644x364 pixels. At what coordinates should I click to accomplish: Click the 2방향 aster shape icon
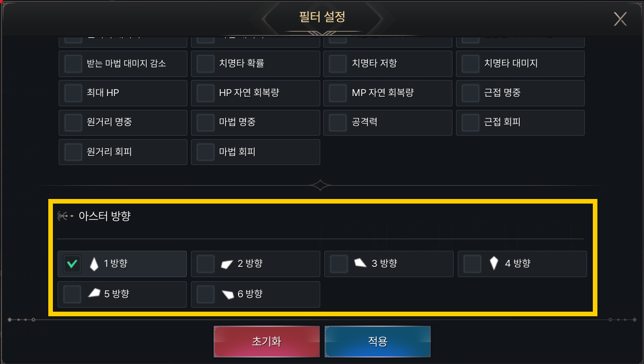pyautogui.click(x=227, y=264)
